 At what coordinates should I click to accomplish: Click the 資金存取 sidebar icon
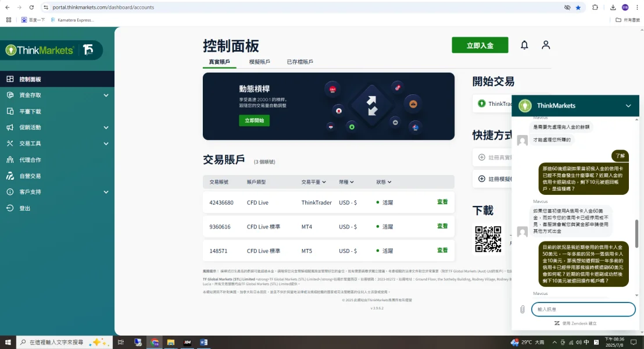tap(10, 95)
